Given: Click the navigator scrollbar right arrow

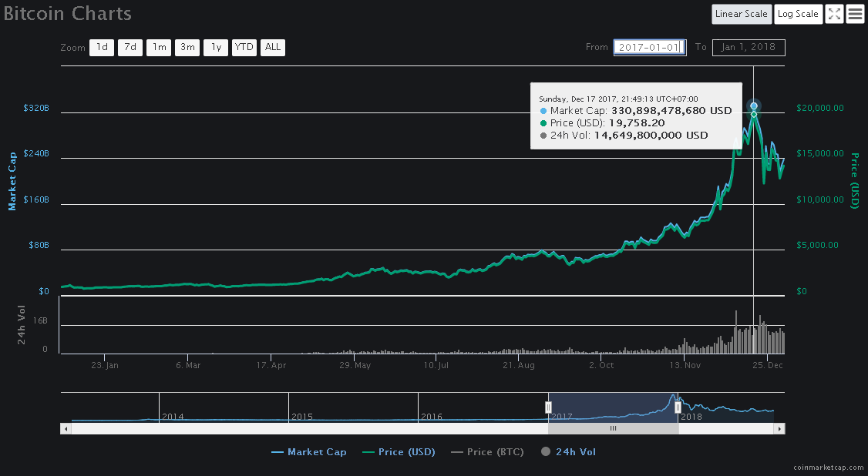Looking at the screenshot, I should pyautogui.click(x=779, y=428).
